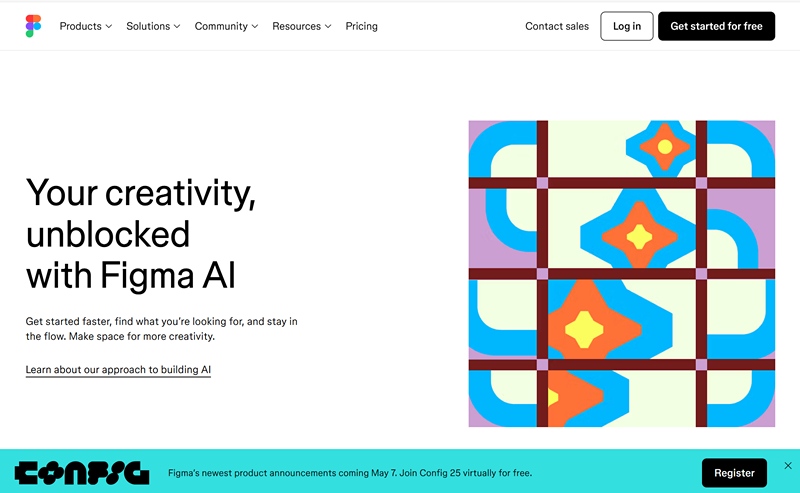Click the chevron beside Resources
This screenshot has height=493, width=800.
(x=328, y=27)
